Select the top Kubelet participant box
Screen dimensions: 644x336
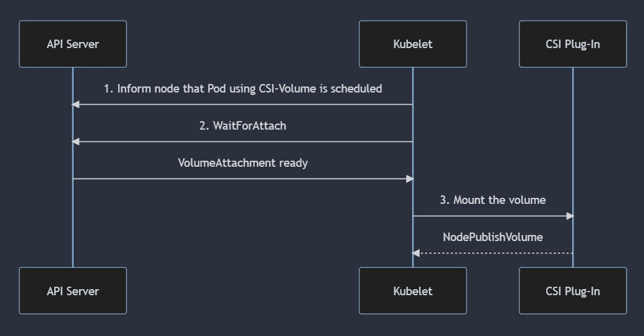[413, 44]
